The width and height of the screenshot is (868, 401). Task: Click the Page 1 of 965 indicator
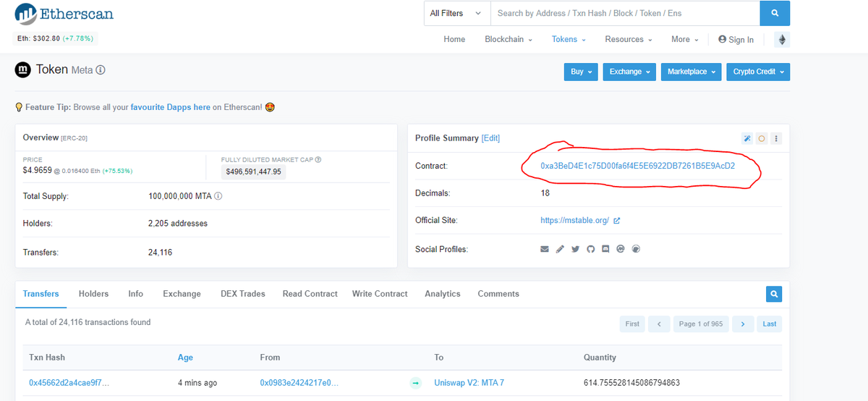701,324
